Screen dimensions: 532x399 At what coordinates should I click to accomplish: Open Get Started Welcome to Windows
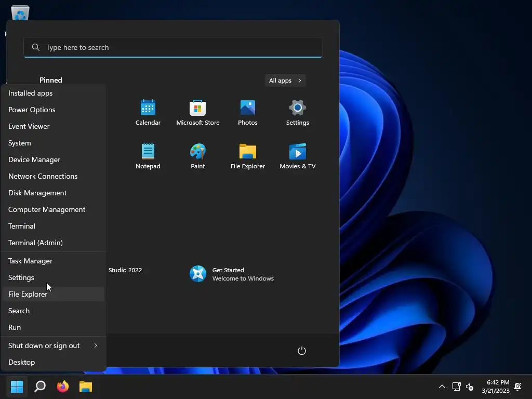pos(232,274)
